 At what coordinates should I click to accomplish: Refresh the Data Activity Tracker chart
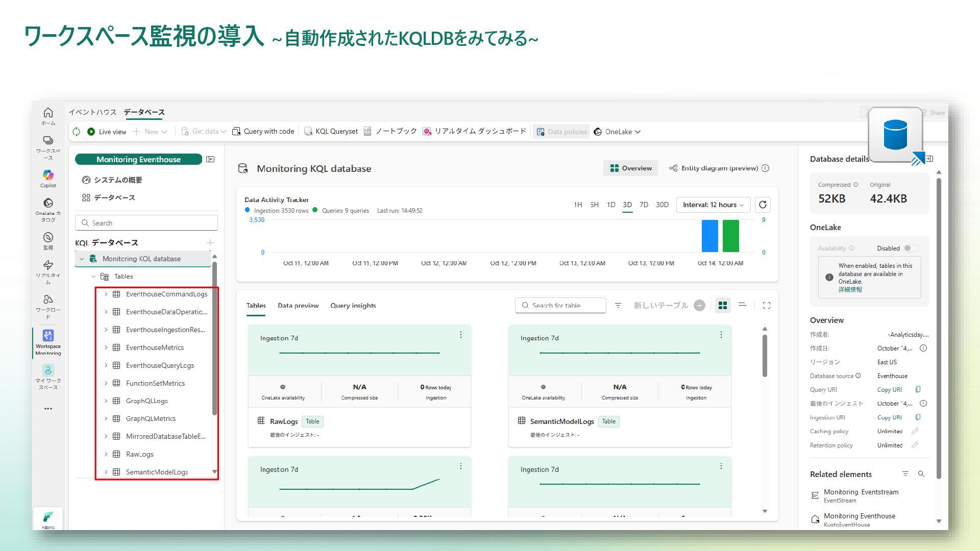(x=762, y=205)
